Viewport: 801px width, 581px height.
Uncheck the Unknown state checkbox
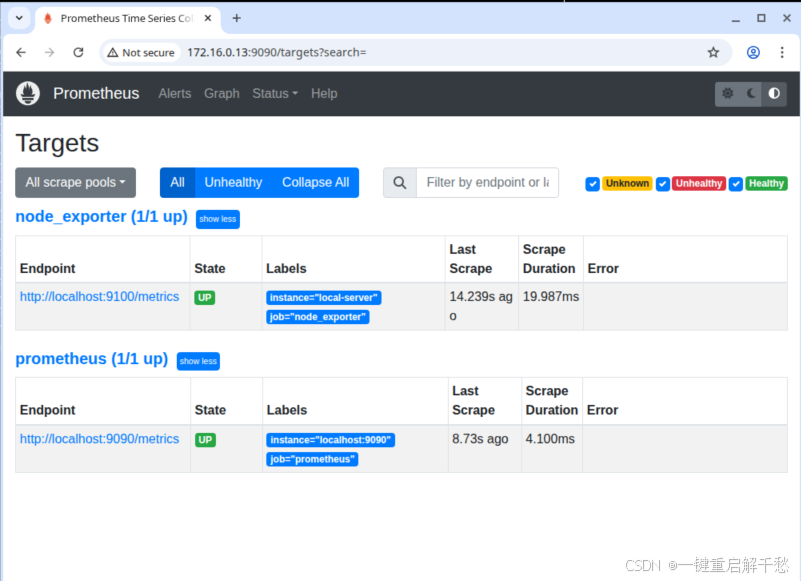(593, 183)
